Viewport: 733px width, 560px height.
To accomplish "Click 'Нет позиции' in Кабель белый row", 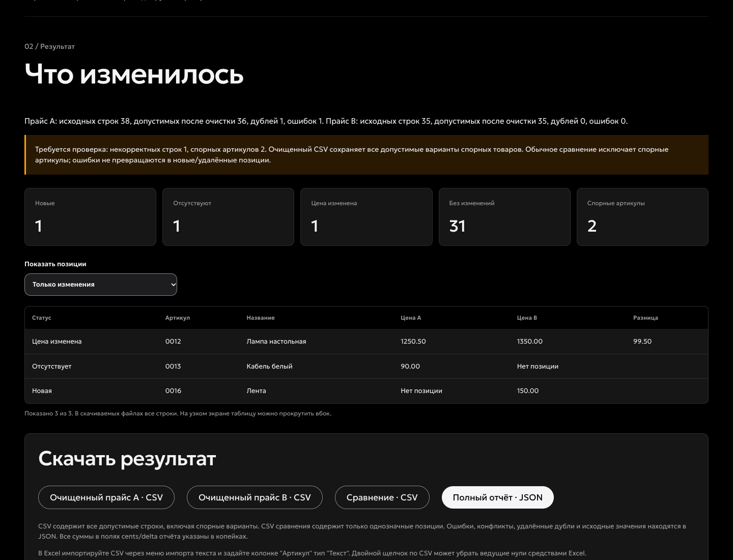I will click(538, 367).
